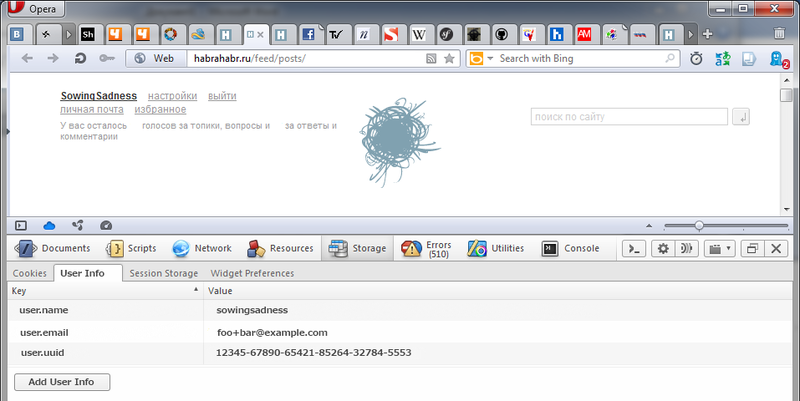Expand the tab stack arrow next to Sh tab

69,35
